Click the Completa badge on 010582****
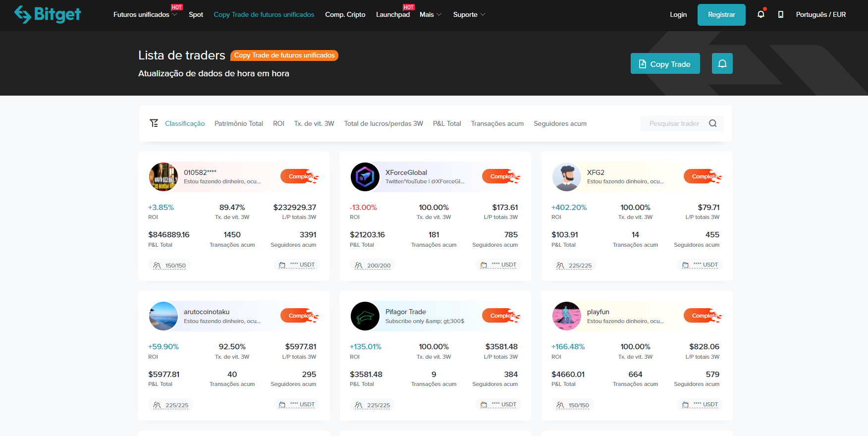The image size is (868, 436). pyautogui.click(x=300, y=176)
